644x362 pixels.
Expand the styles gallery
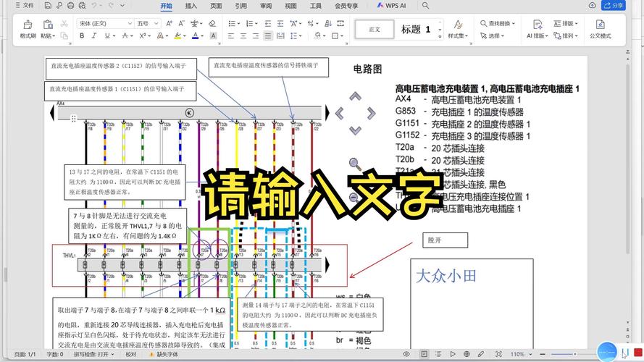point(440,36)
